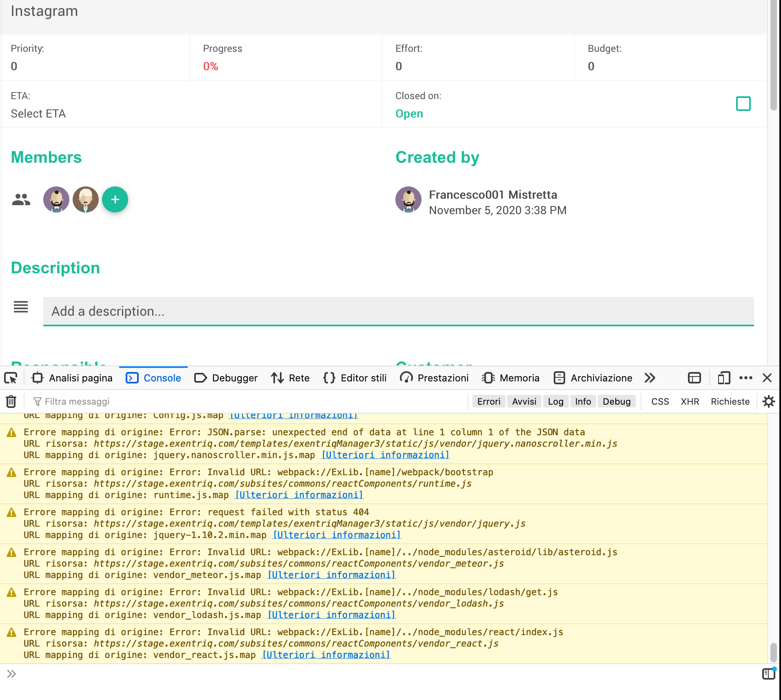Select the iframe picker icon in devtools

point(694,378)
